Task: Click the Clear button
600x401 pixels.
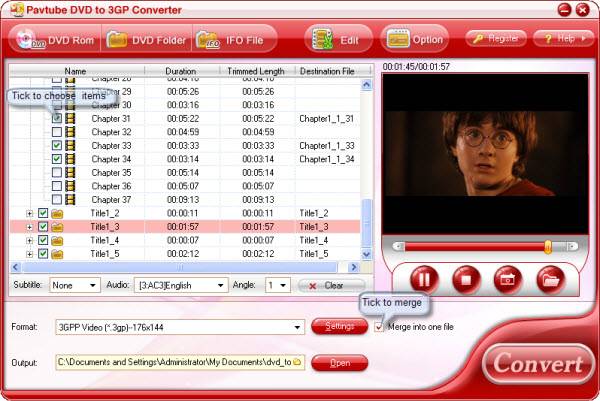Action: pyautogui.click(x=331, y=285)
